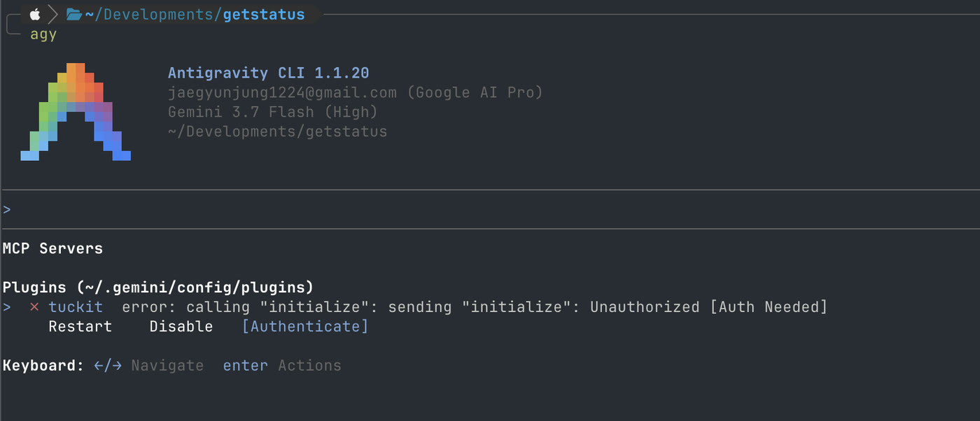980x421 pixels.
Task: Click the Antigravity rainbow pixel logo
Action: click(76, 112)
